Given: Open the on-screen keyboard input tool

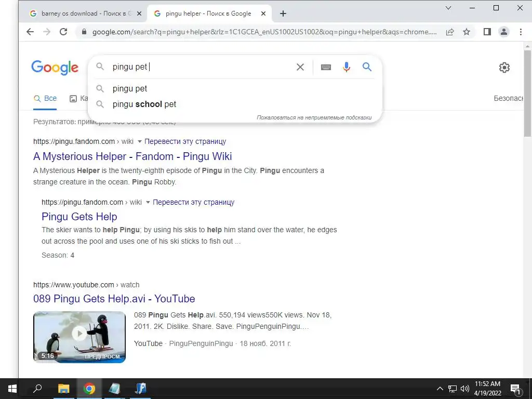Looking at the screenshot, I should [x=326, y=67].
